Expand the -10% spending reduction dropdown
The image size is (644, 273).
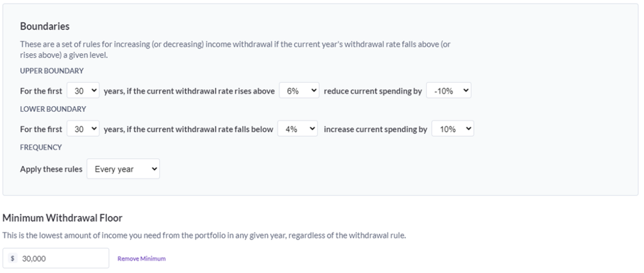point(448,91)
